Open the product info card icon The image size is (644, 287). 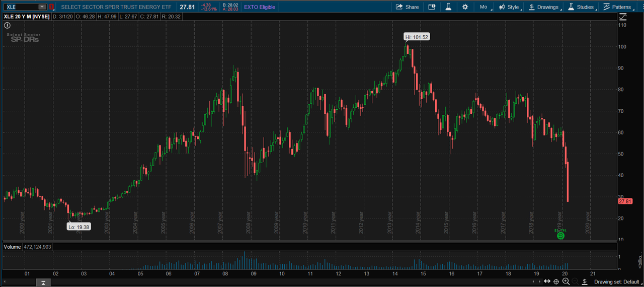[432, 7]
